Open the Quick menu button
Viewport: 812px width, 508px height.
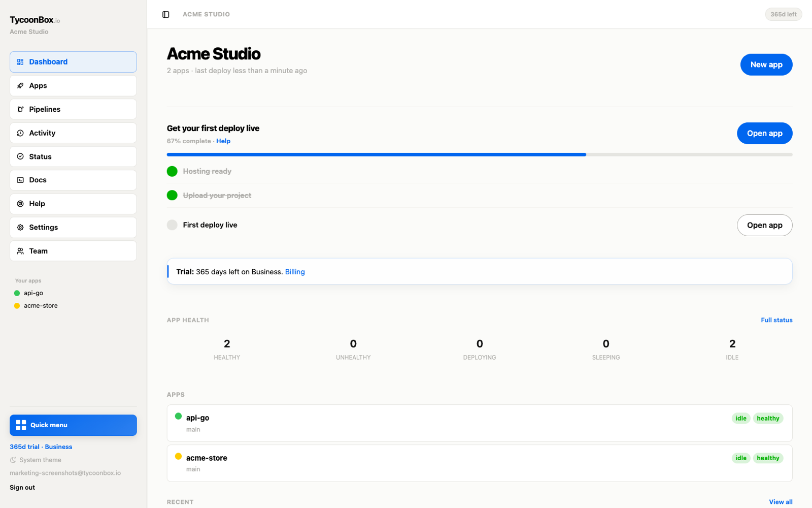(73, 425)
